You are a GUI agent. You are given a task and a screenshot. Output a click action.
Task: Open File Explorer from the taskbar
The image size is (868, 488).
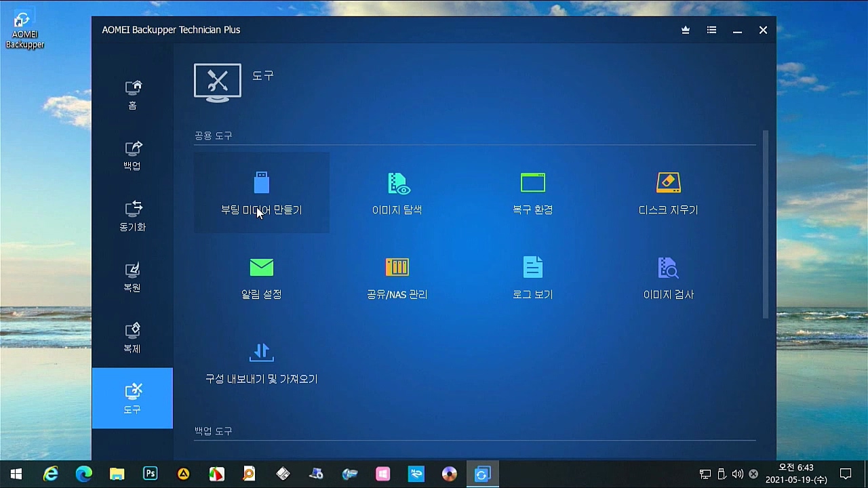click(x=117, y=474)
